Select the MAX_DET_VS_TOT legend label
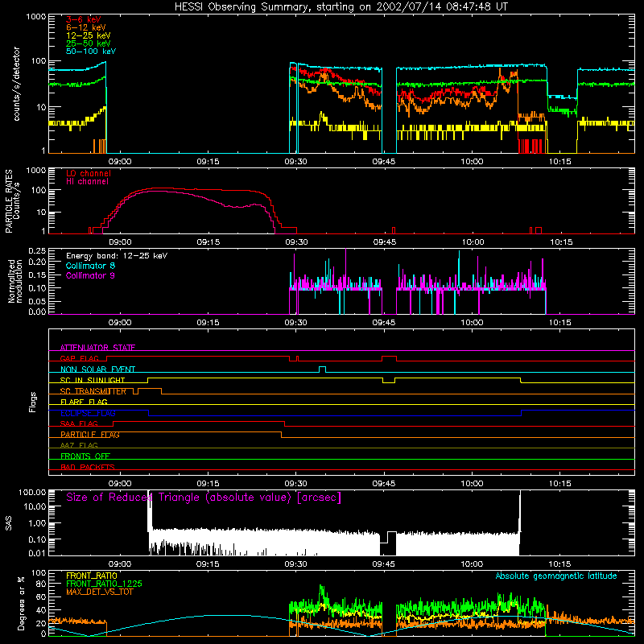The width and height of the screenshot is (644, 644). [x=99, y=592]
